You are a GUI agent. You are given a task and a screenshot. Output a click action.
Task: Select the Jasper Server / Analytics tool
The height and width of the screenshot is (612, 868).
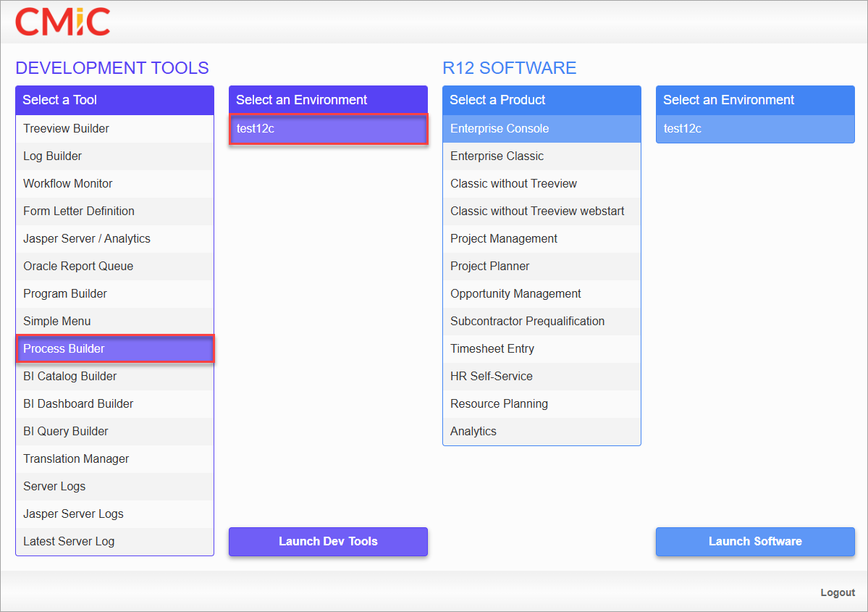114,239
